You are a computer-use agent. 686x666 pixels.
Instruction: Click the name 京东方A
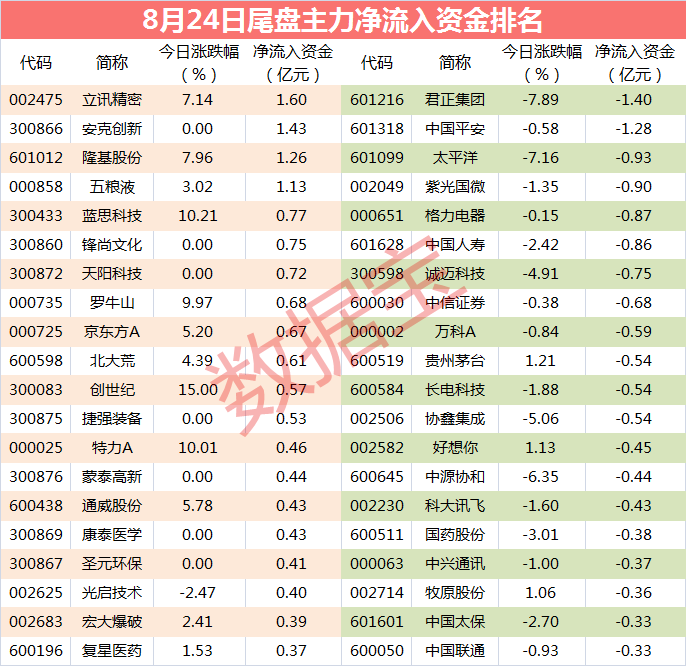click(x=112, y=332)
